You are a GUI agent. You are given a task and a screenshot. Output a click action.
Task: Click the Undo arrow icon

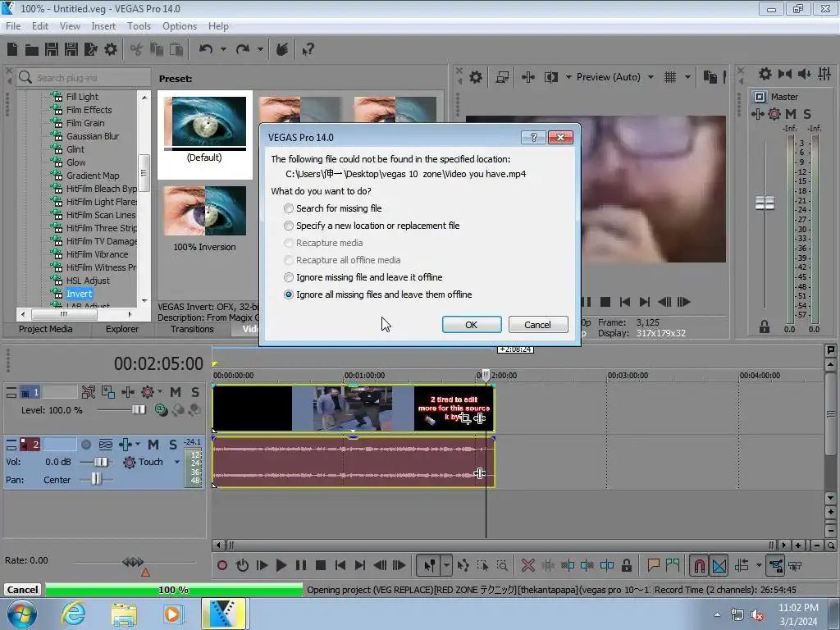point(206,49)
